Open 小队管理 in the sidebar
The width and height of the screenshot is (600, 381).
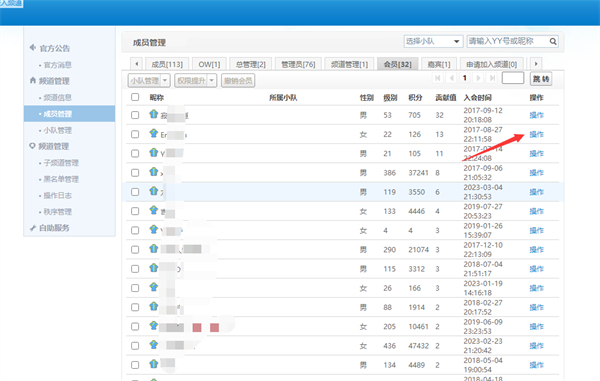[x=57, y=130]
